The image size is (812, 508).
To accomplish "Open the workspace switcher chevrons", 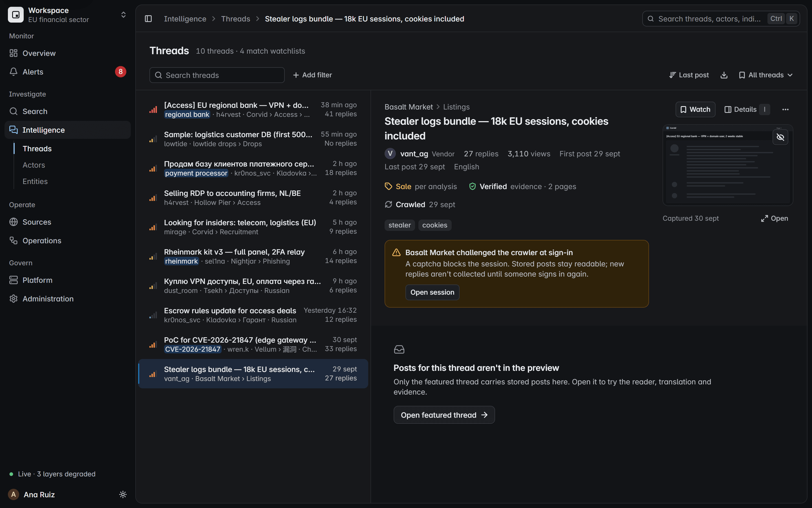I will [x=123, y=15].
